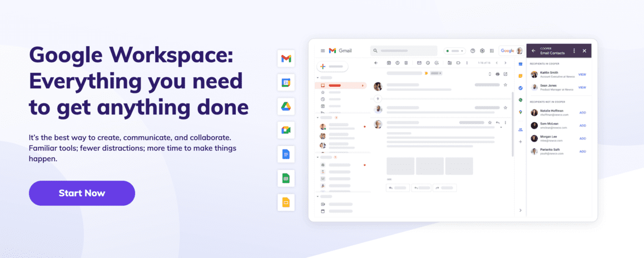Mark the conversation as unread

click(419, 63)
